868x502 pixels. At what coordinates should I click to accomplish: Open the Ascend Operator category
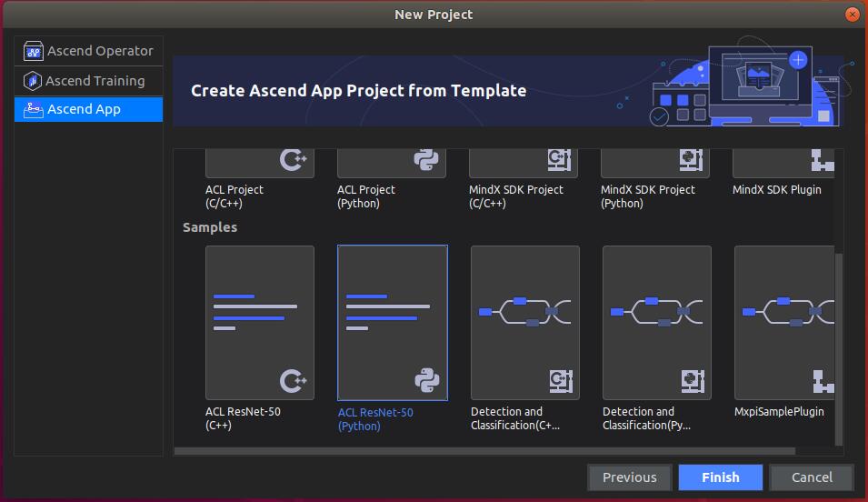pos(88,51)
